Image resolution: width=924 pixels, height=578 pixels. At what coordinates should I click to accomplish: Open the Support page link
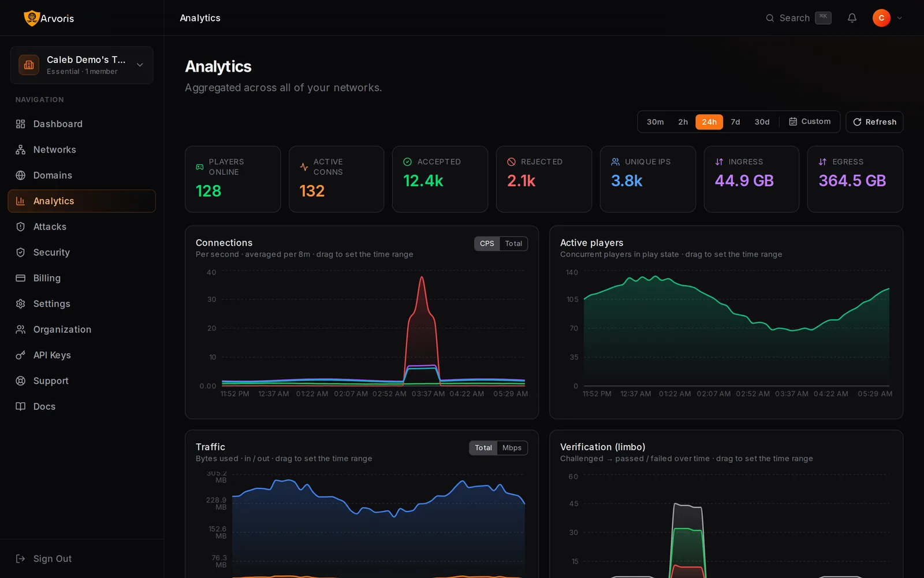[81, 381]
